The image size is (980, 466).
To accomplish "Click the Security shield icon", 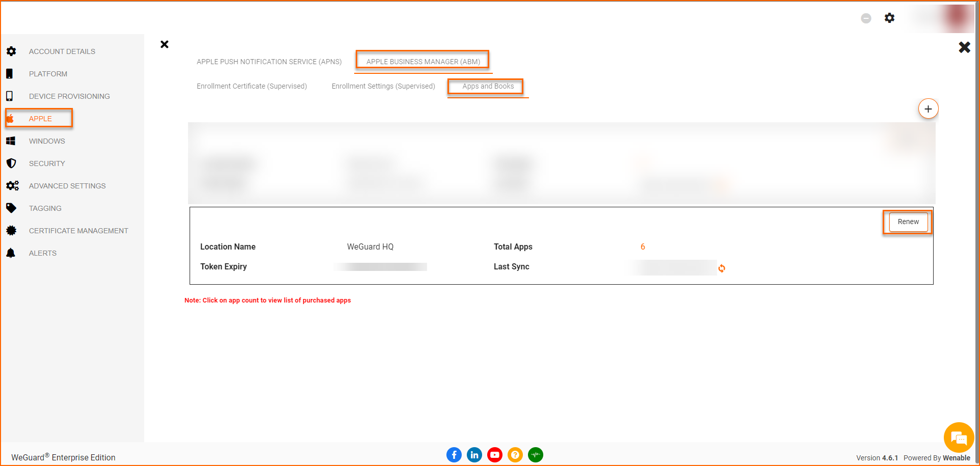I will [x=11, y=163].
